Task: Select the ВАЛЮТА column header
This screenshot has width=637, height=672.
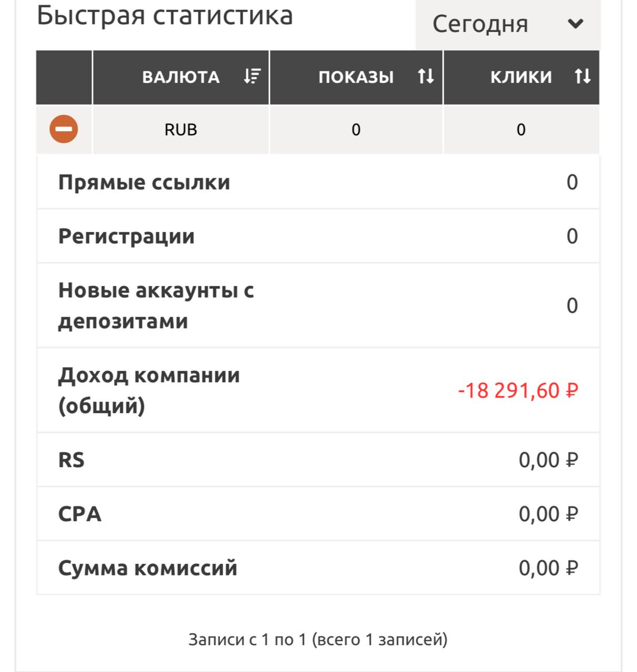Action: click(x=181, y=77)
